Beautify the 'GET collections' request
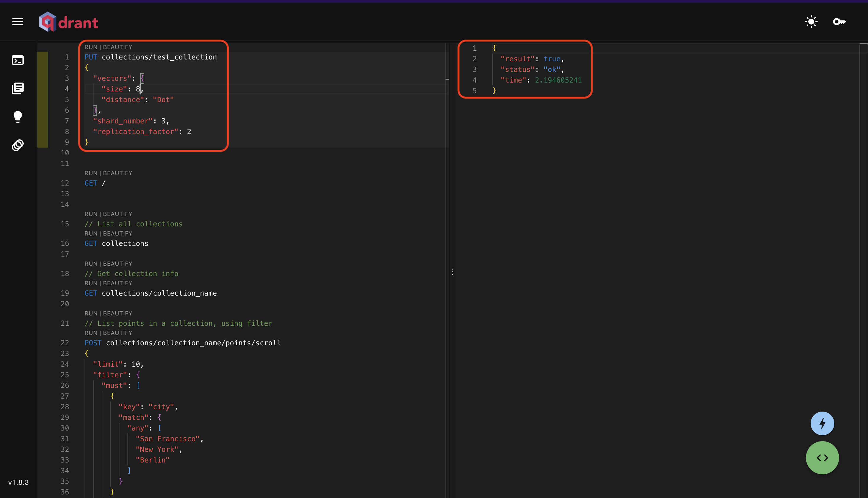Screen dimensions: 868x498 pos(118,233)
